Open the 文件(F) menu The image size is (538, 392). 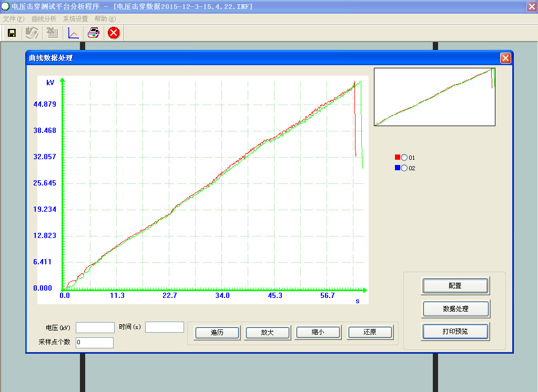[x=14, y=19]
